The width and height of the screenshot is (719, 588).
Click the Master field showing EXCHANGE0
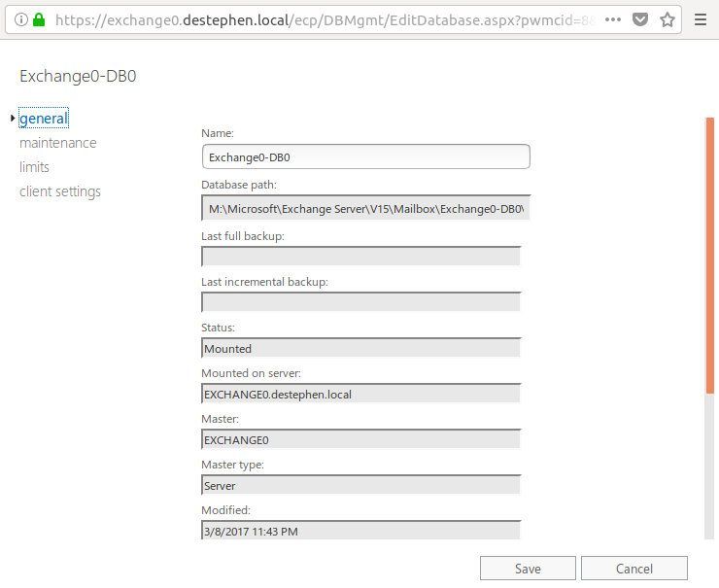click(360, 439)
